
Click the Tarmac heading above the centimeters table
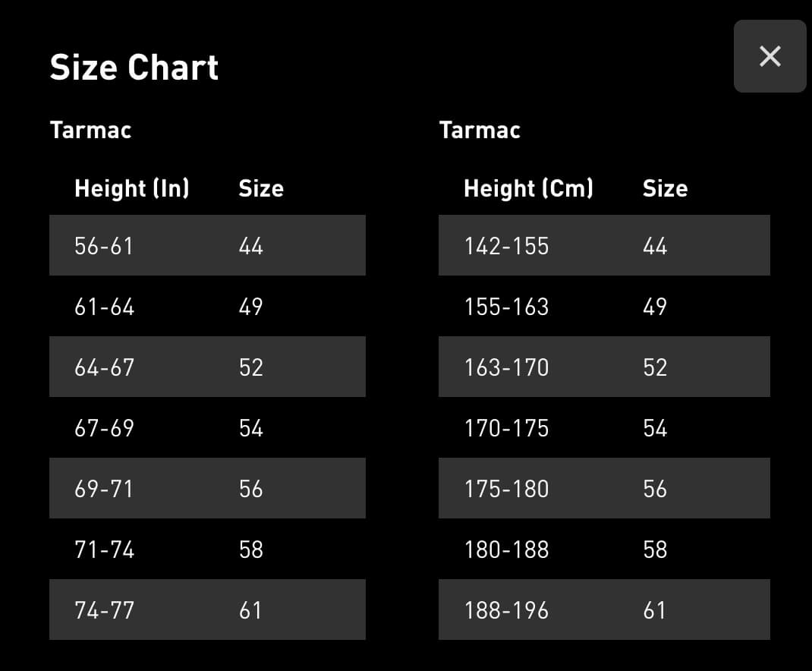point(480,130)
